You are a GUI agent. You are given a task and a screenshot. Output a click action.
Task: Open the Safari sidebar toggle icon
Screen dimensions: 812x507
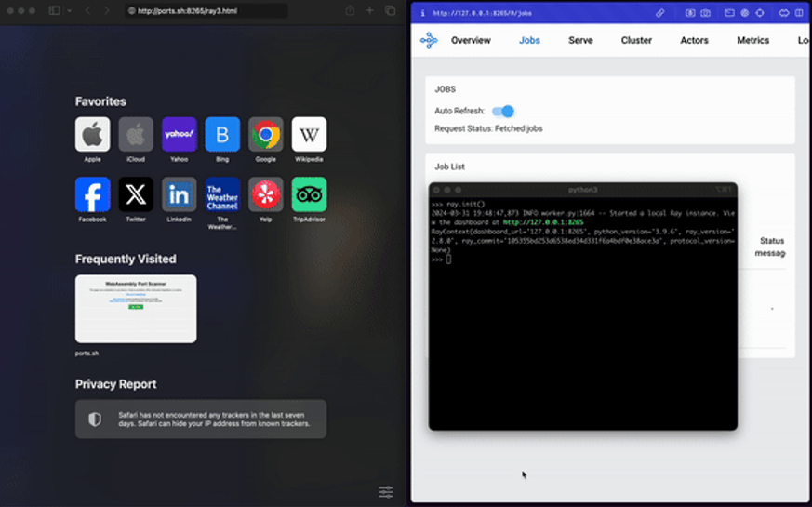54,10
